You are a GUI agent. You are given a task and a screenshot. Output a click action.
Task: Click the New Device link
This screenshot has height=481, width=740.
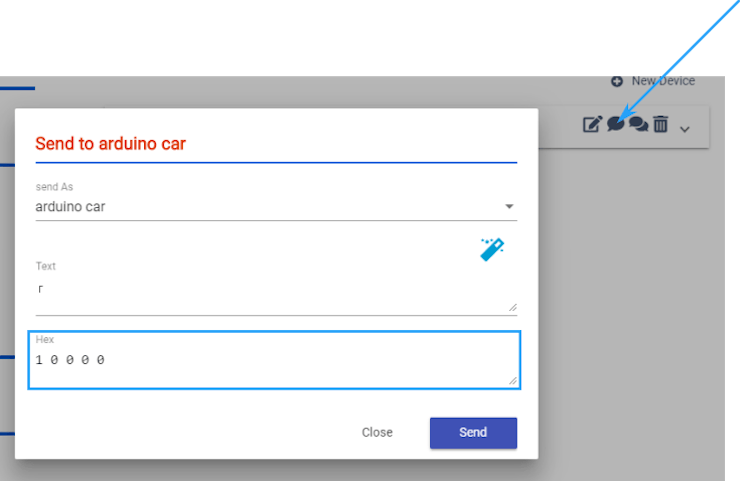click(663, 81)
